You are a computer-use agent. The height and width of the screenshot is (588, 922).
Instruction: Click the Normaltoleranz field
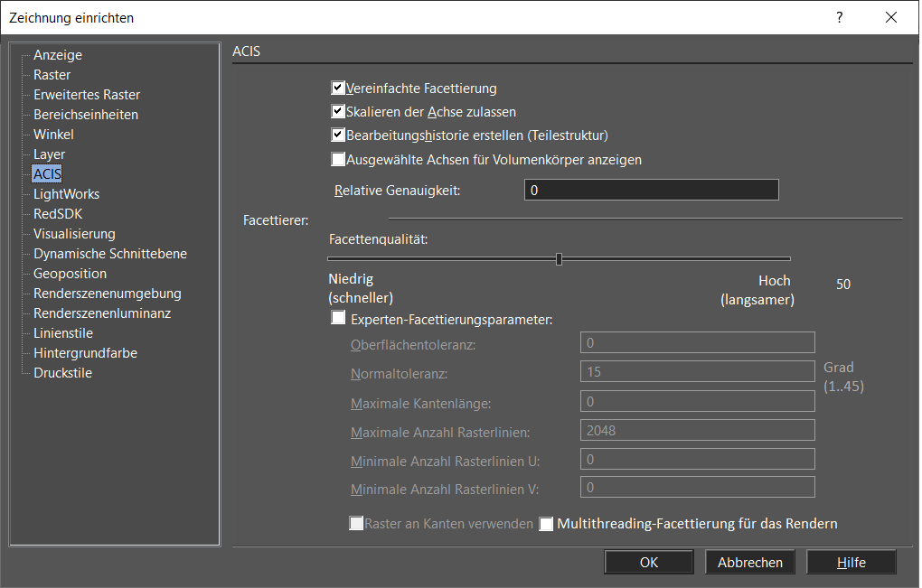click(x=698, y=372)
